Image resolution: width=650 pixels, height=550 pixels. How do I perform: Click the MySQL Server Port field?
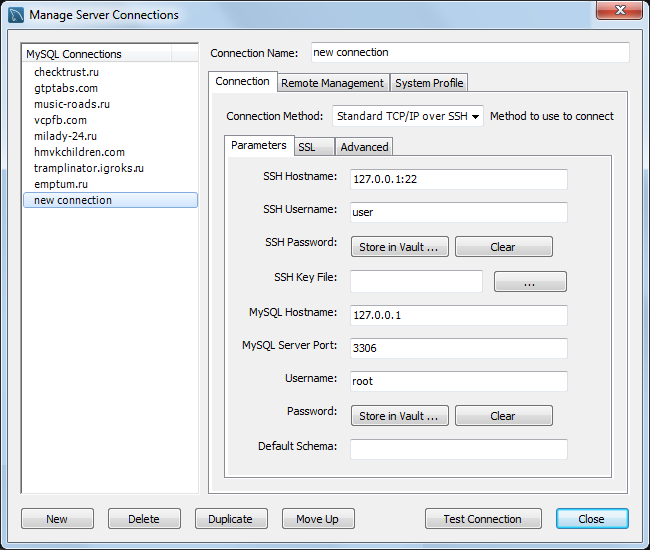click(x=458, y=348)
